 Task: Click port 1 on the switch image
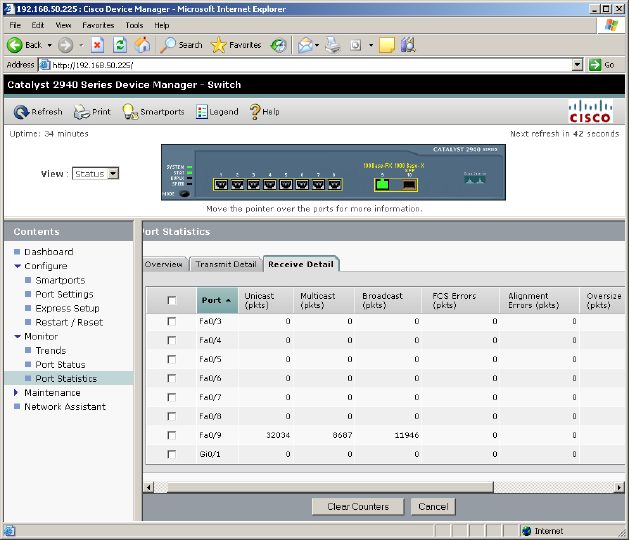221,185
